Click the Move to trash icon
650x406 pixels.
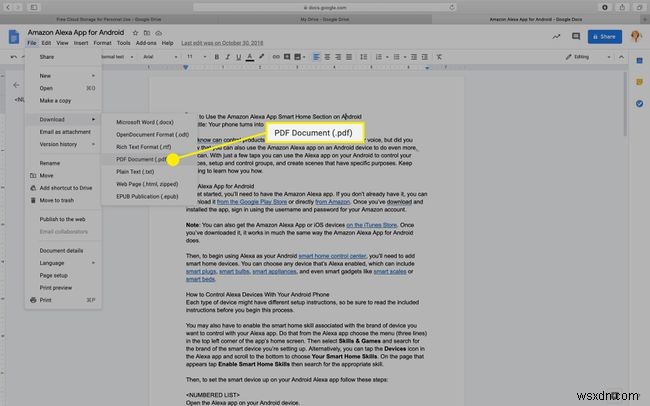31,200
